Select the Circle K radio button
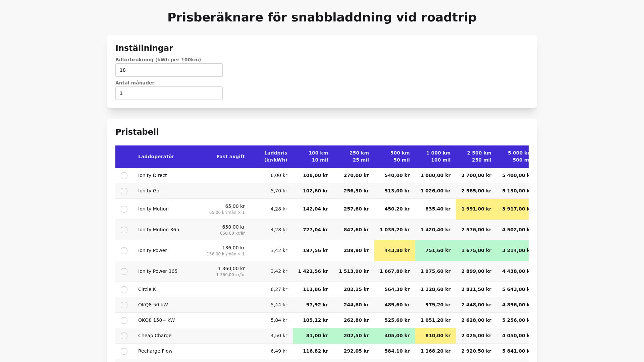 [x=124, y=290]
